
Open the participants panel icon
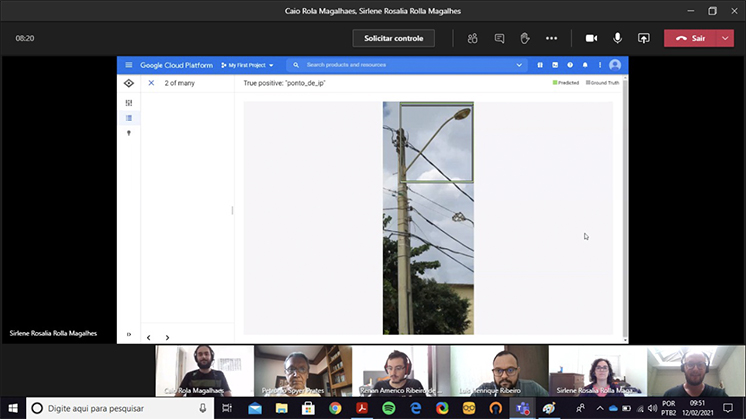tap(472, 38)
